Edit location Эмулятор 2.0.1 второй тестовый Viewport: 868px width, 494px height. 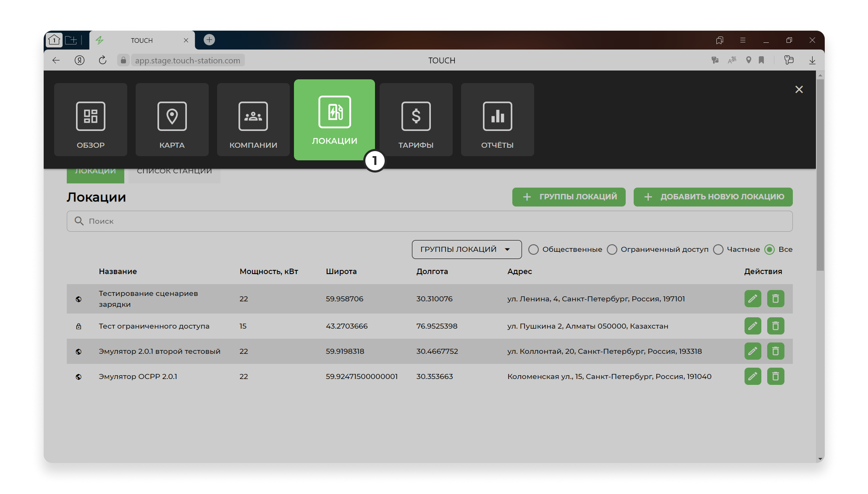coord(753,351)
